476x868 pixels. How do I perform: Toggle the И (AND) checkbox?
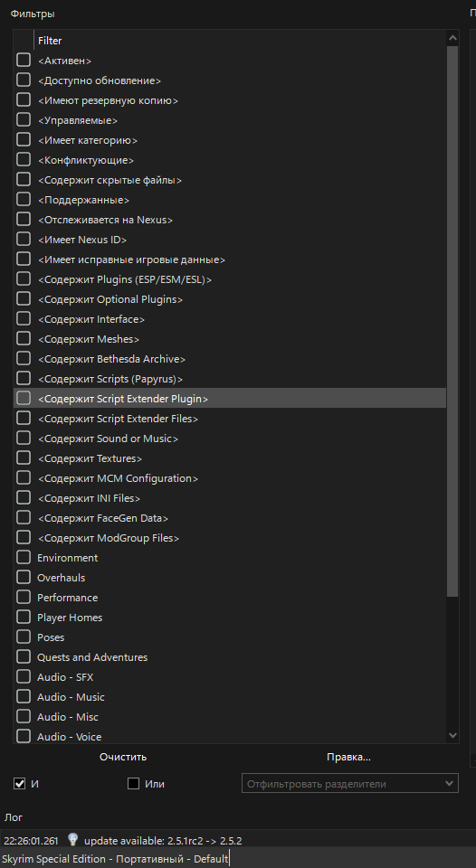20,784
